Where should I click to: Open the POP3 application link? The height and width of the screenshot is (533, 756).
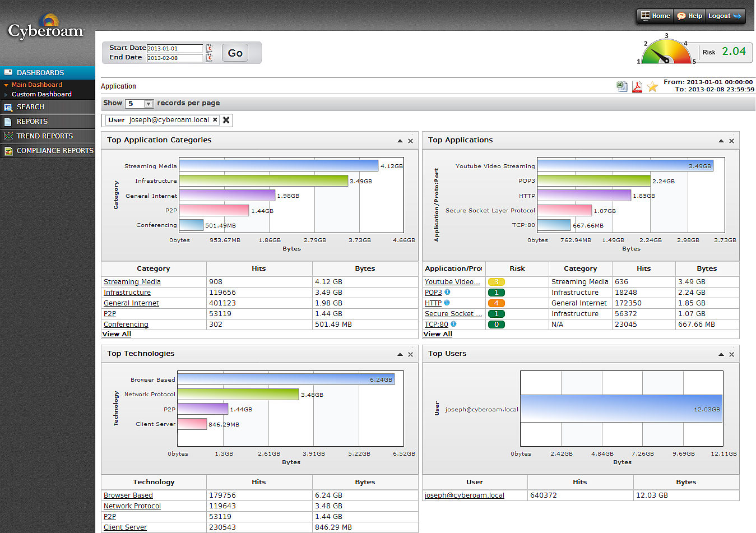(433, 293)
